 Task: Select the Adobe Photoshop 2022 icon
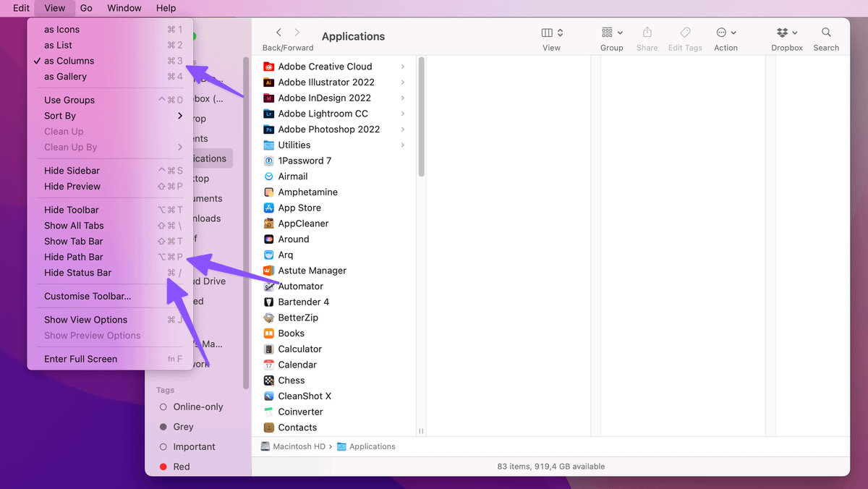[x=269, y=129]
